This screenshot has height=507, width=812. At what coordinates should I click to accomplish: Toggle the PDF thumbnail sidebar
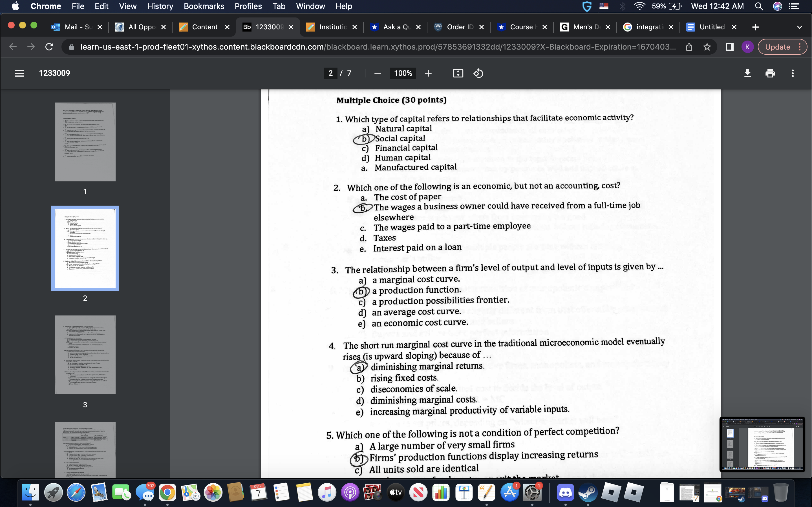(20, 73)
